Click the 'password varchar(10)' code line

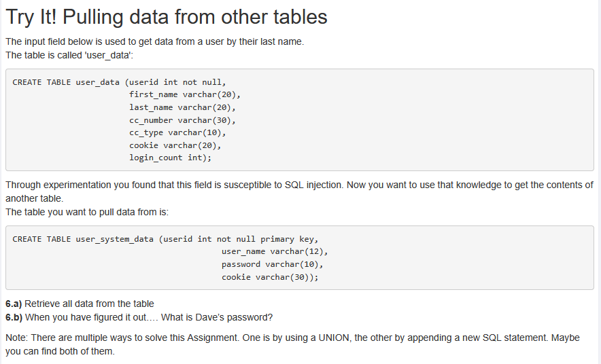pos(272,264)
